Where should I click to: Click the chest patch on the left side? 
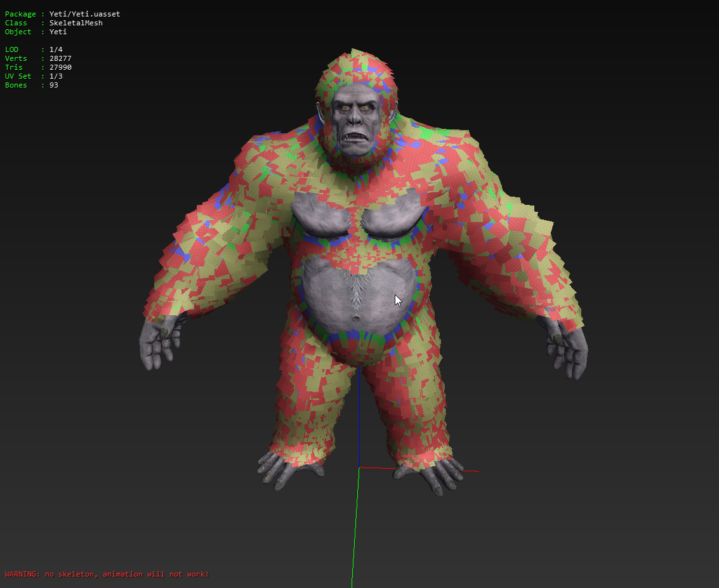click(320, 214)
